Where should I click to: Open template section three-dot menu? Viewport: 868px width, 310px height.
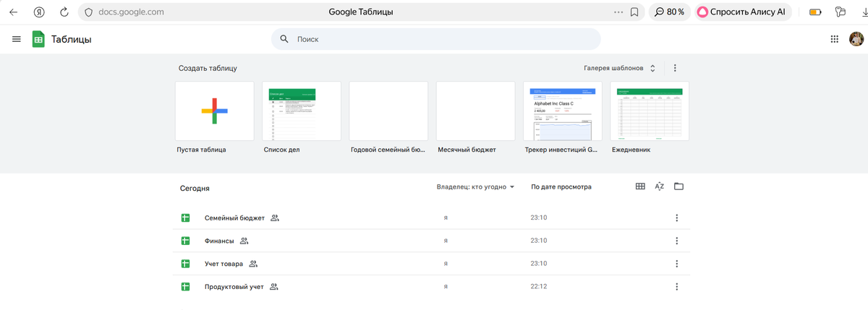click(x=675, y=68)
